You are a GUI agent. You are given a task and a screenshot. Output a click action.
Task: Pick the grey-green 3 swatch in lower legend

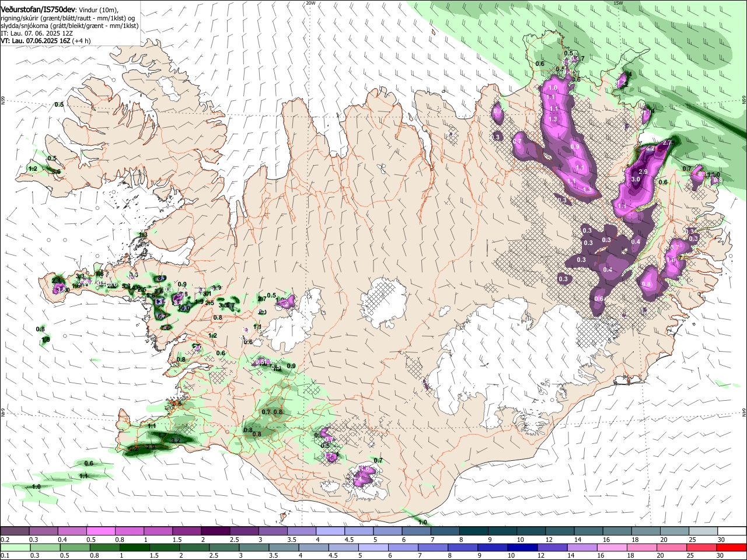253,548
